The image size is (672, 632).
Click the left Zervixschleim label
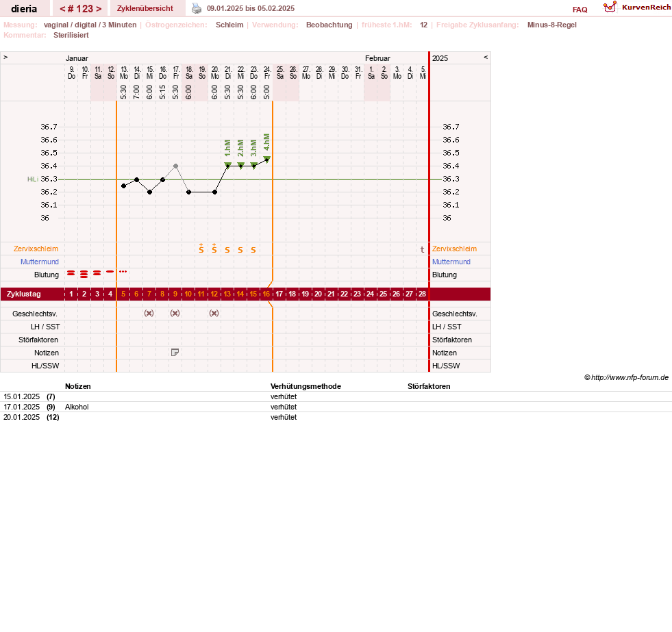pyautogui.click(x=36, y=249)
